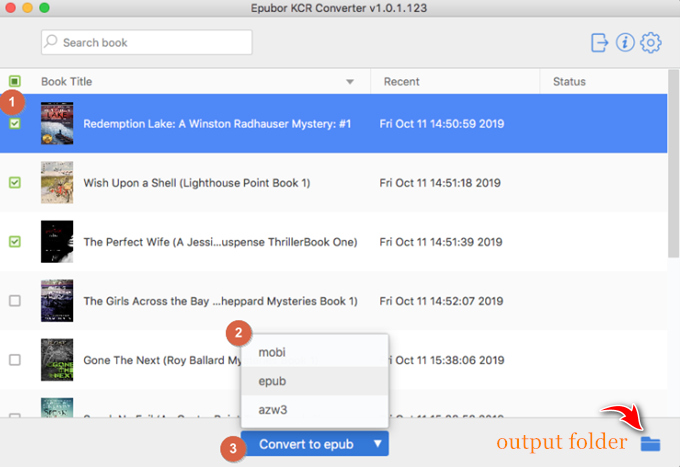Click the date Fri Oct 11 14:51:18 2019
680x467 pixels.
[x=440, y=183]
